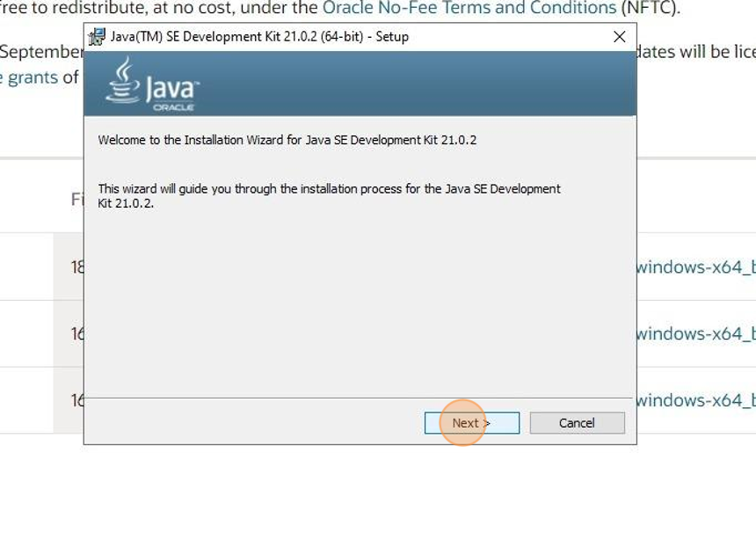756x534 pixels.
Task: Click the Next button in the Java setup wizard
Action: click(471, 423)
